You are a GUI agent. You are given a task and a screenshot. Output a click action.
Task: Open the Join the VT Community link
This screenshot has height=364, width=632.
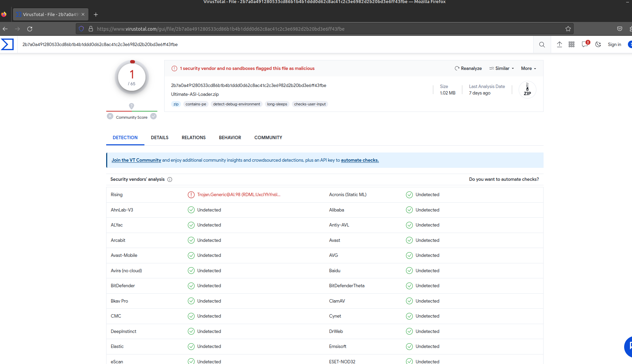point(136,160)
